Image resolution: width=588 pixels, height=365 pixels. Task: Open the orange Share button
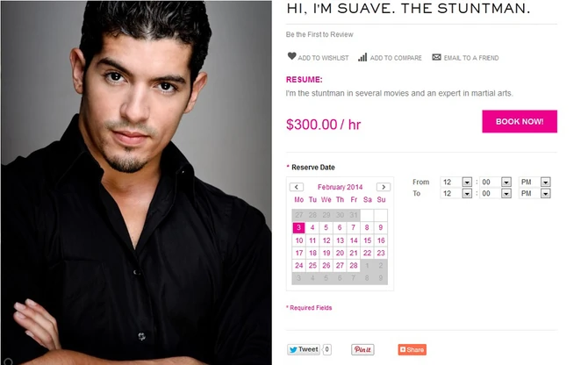point(412,349)
